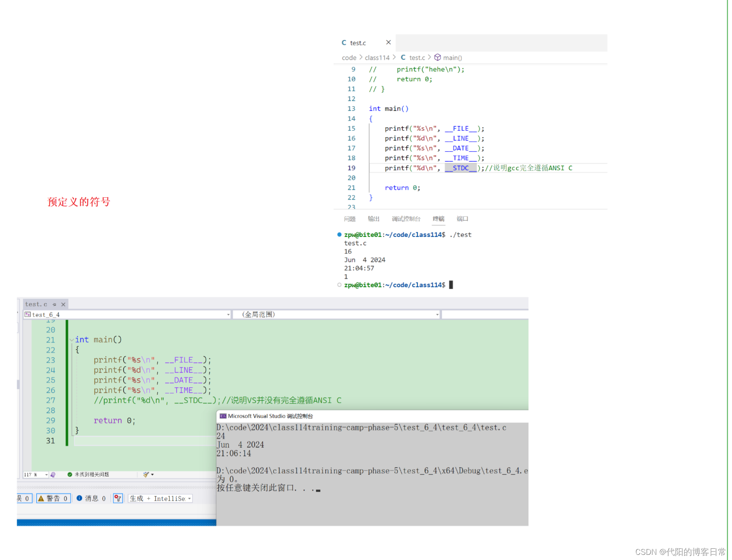
Task: Click the terminal cursor at the last prompt
Action: (x=451, y=285)
